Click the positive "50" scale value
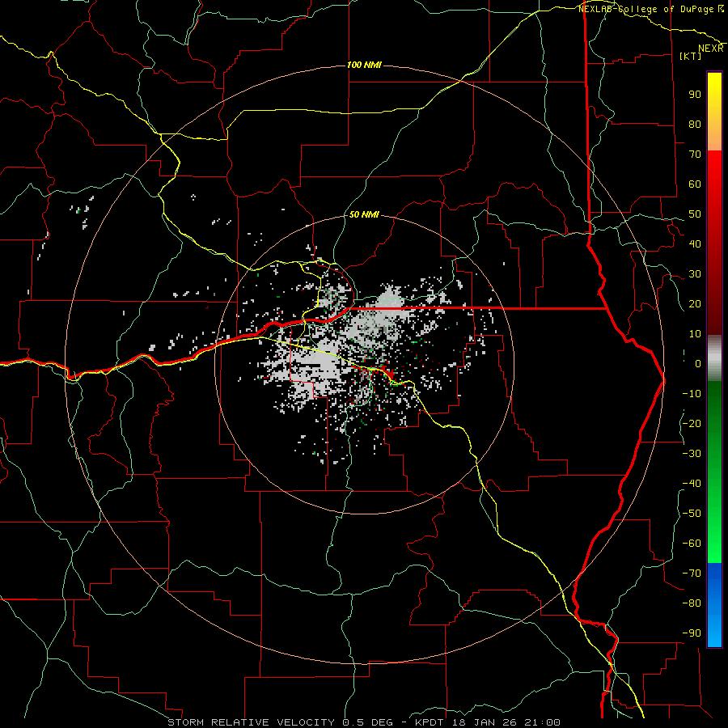Screen dimensions: 728x728 695,214
